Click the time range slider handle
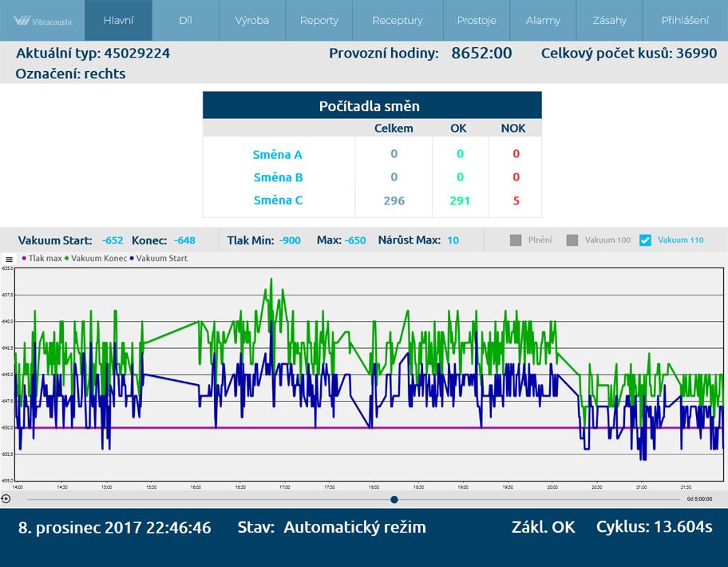Screen dimensions: 728x567 (394, 500)
